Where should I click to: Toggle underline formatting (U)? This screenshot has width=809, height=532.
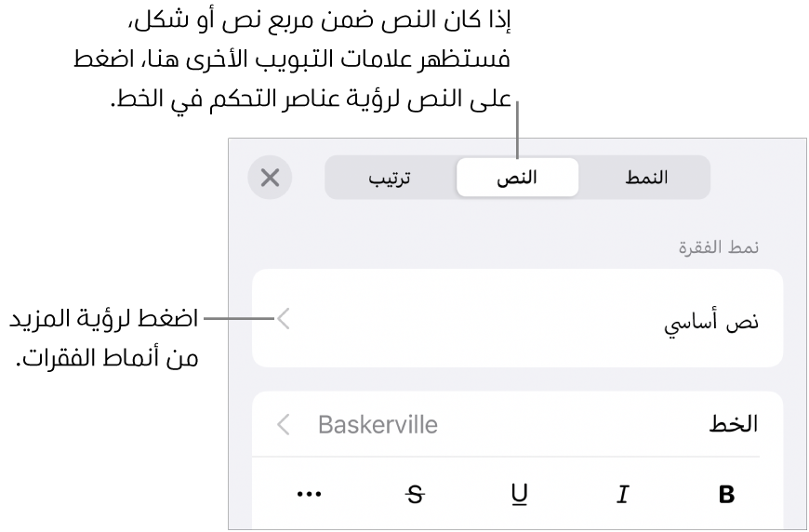[517, 495]
